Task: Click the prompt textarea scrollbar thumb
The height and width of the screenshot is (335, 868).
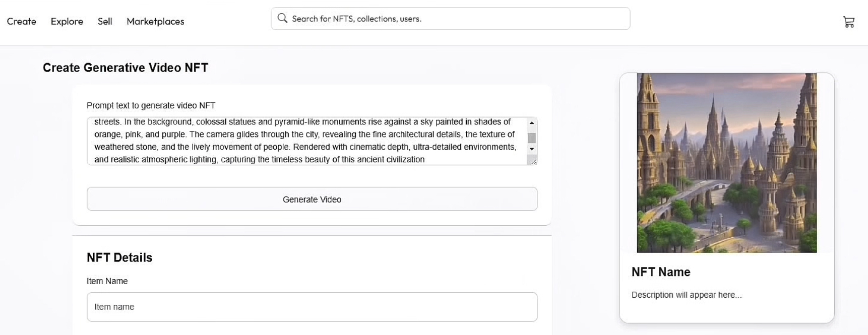Action: [532, 138]
